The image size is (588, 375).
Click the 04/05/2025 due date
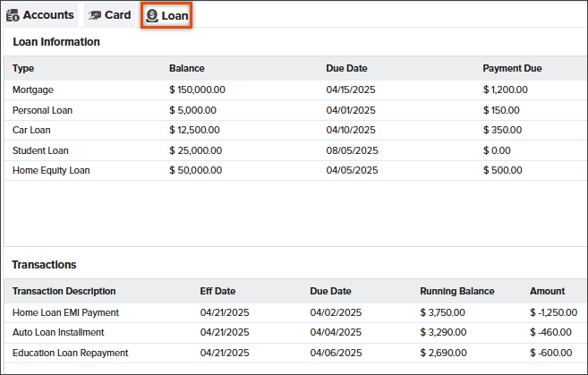click(x=352, y=170)
